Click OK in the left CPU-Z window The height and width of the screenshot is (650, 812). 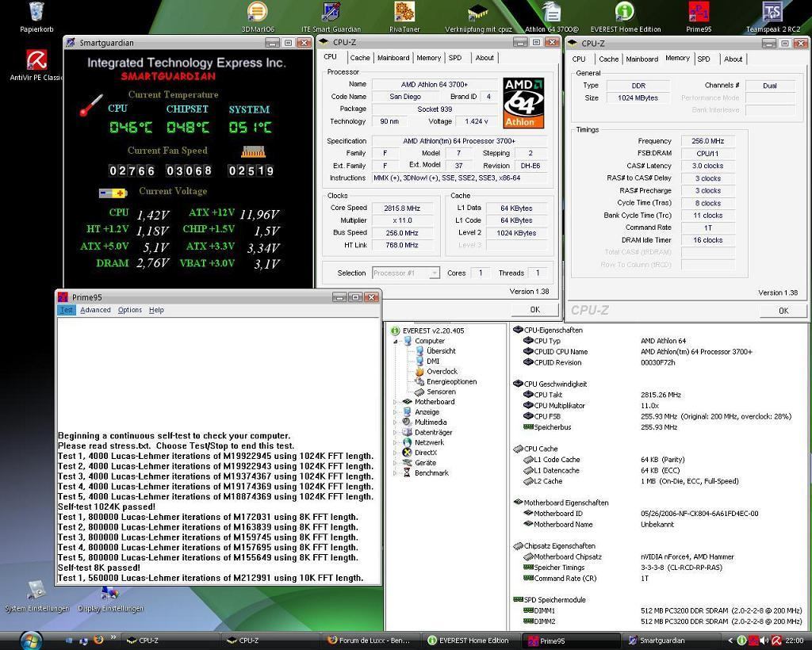(535, 309)
